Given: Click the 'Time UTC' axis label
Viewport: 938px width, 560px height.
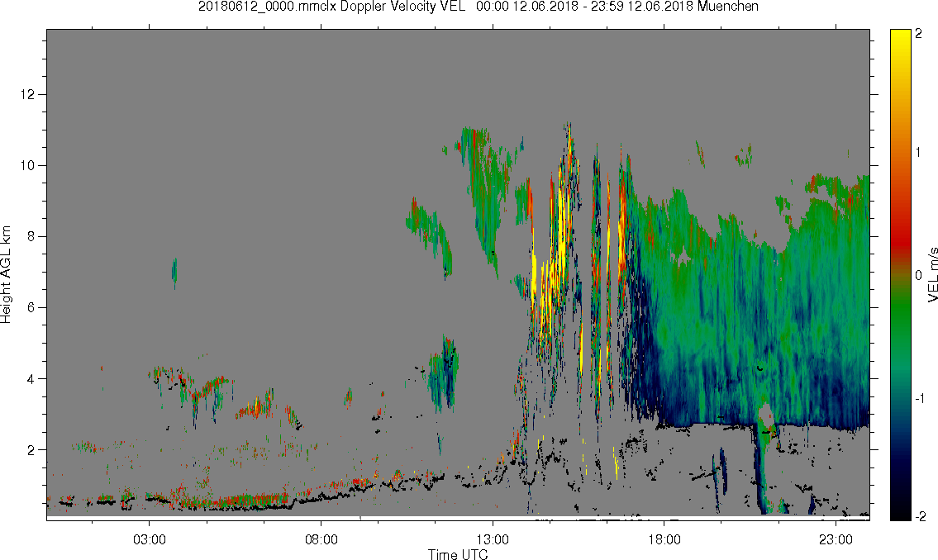Looking at the screenshot, I should pyautogui.click(x=458, y=554).
